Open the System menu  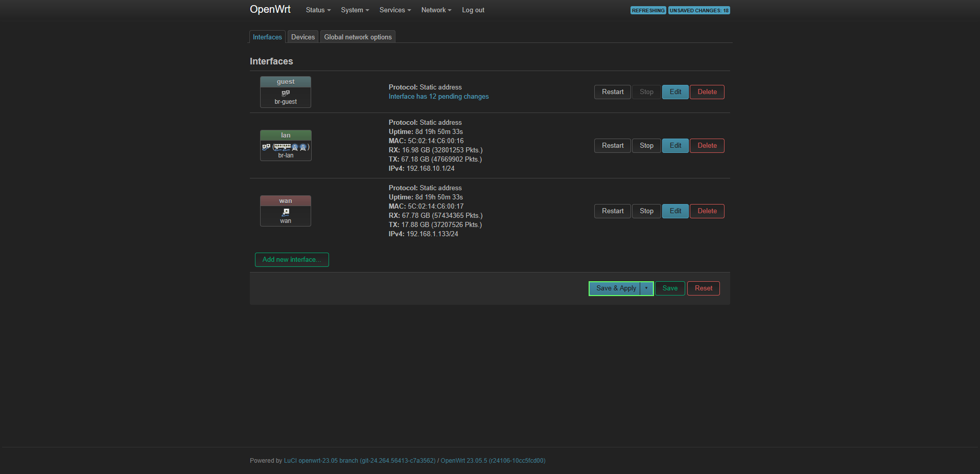tap(355, 10)
